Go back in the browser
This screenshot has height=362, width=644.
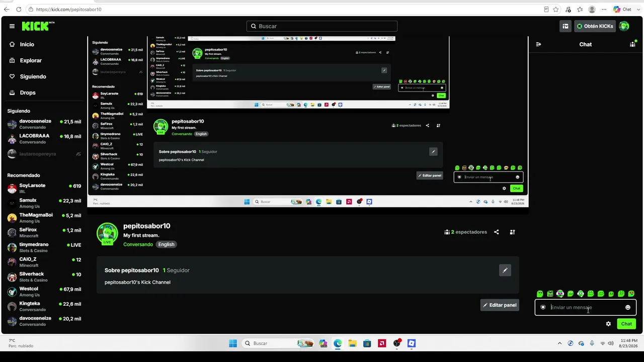coord(7,9)
